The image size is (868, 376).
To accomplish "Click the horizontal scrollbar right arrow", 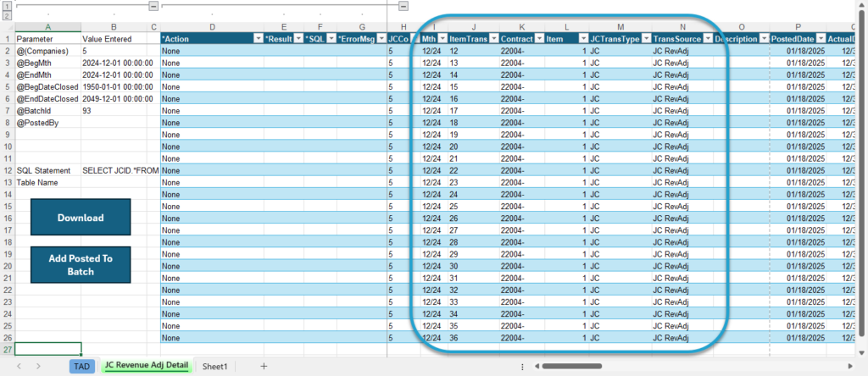I will click(850, 366).
